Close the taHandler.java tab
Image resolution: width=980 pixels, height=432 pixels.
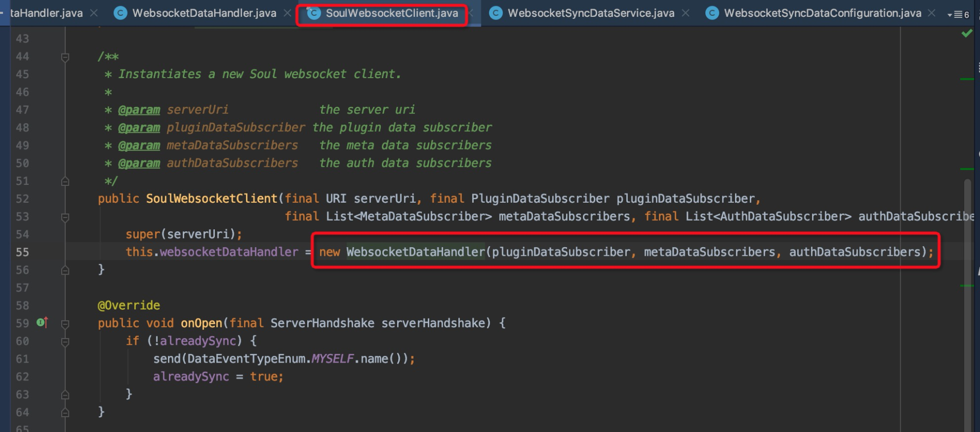point(94,13)
